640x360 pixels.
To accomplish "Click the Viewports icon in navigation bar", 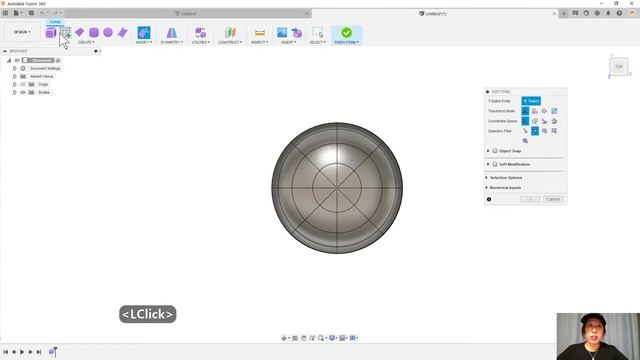I will coord(353,338).
